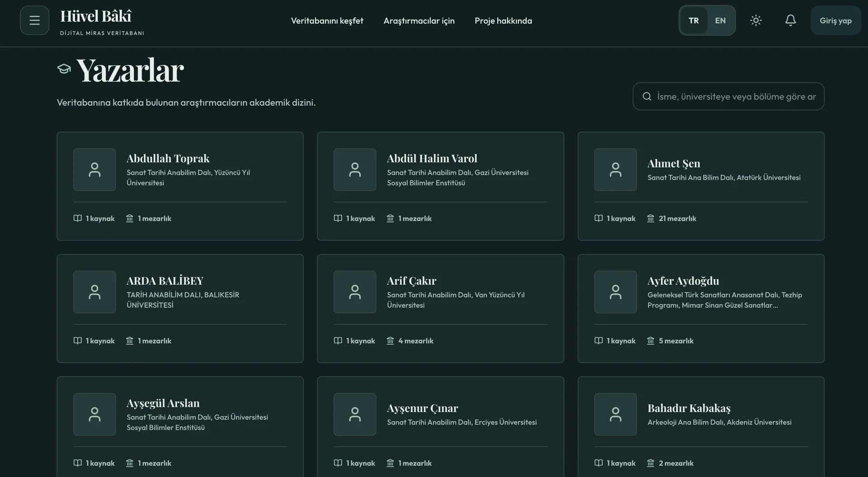Open Ayşenur Çınar author name
The height and width of the screenshot is (477, 868).
[x=422, y=408]
